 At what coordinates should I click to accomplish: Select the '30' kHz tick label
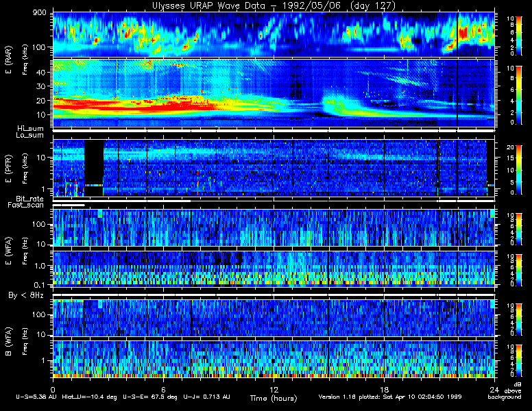coord(41,86)
